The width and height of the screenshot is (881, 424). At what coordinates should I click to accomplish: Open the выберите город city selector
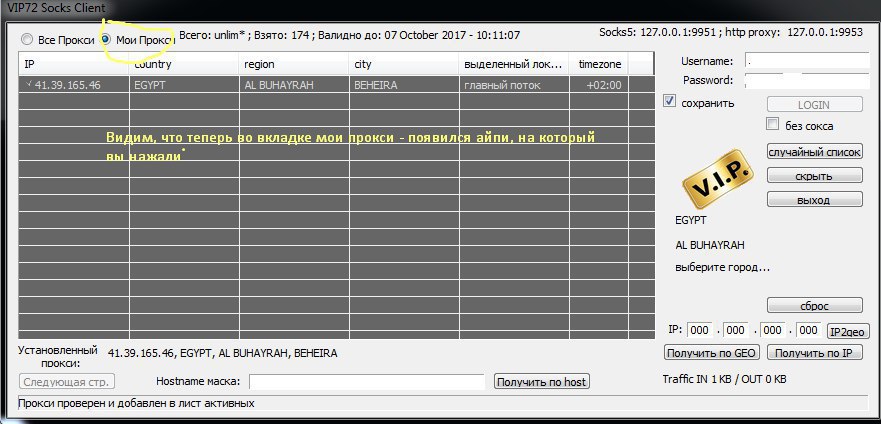pyautogui.click(x=722, y=268)
